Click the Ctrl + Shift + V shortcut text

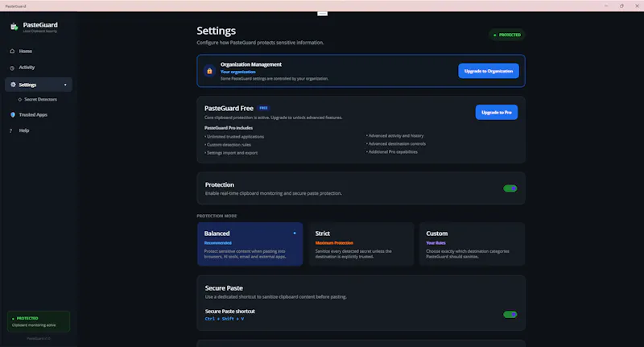tap(225, 319)
